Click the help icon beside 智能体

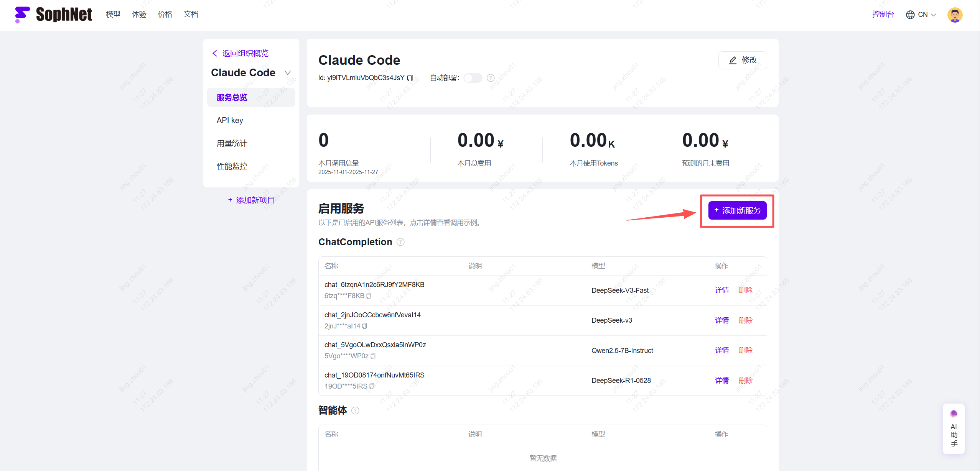pos(355,410)
